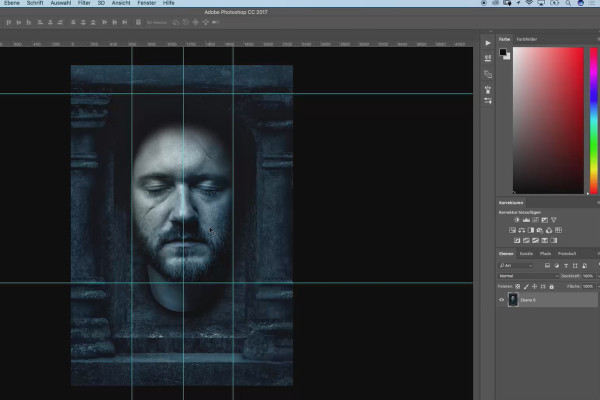Open the AirPlay display menu icon
The width and height of the screenshot is (600, 400).
pyautogui.click(x=541, y=3)
